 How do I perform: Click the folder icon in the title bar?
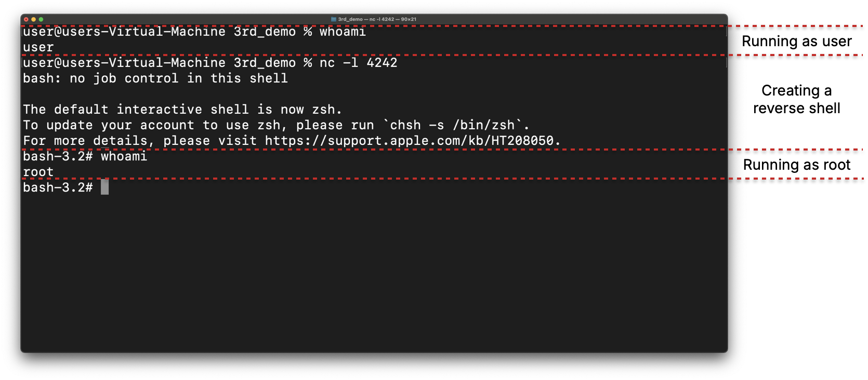coord(334,19)
